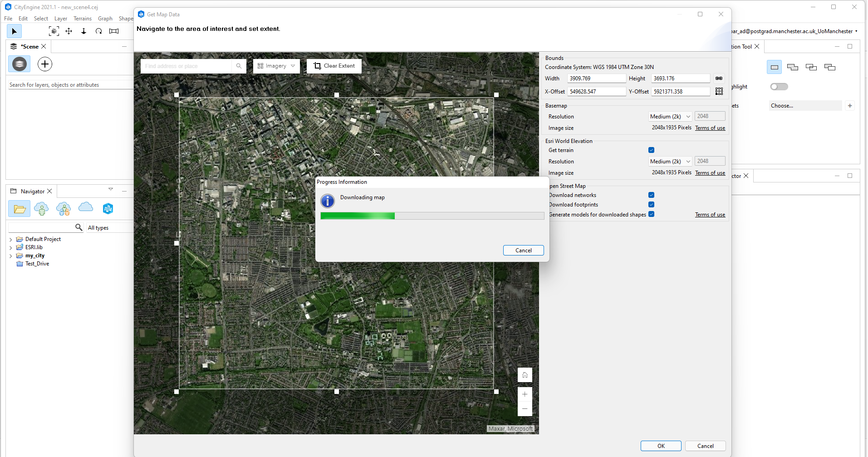Viewport: 868px width, 457px height.
Task: Open the Basemap Resolution Medium (2k) dropdown
Action: [669, 116]
